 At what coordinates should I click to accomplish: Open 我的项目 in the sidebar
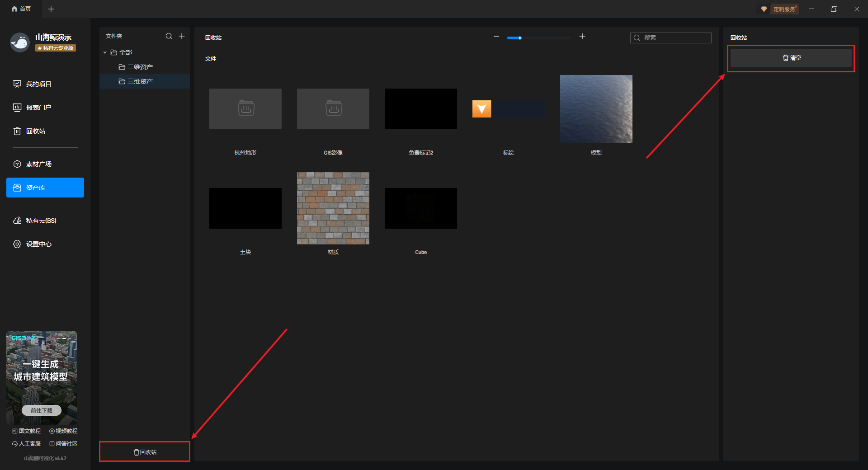coord(38,84)
